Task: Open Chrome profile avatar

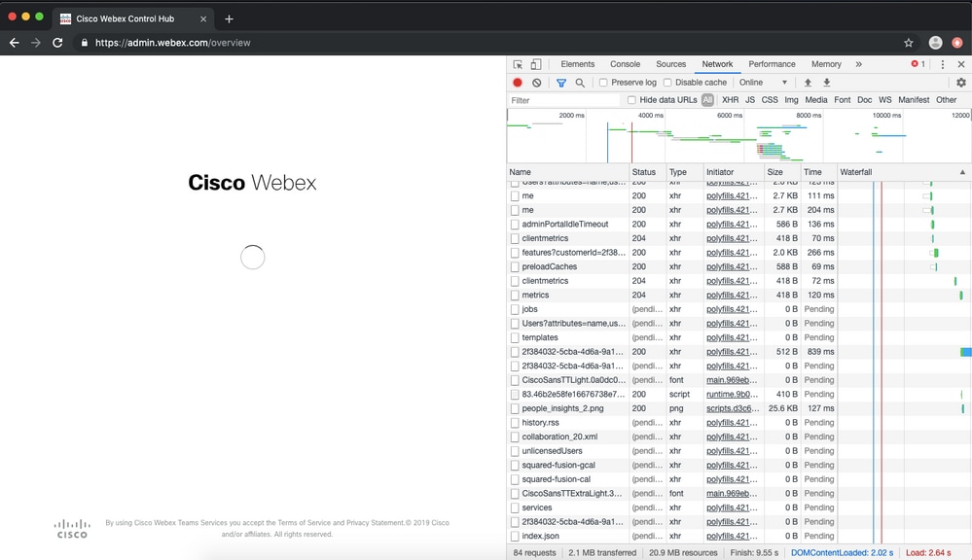Action: 935,43
